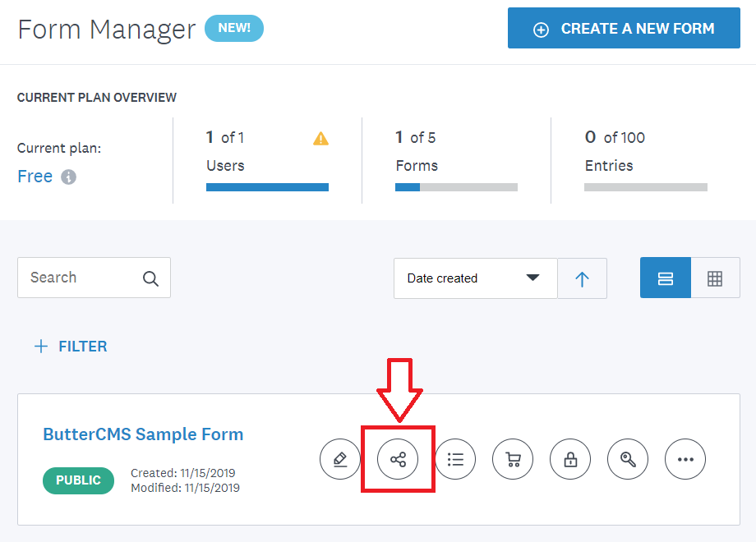
Task: Click the info icon next to Free
Action: (x=69, y=177)
